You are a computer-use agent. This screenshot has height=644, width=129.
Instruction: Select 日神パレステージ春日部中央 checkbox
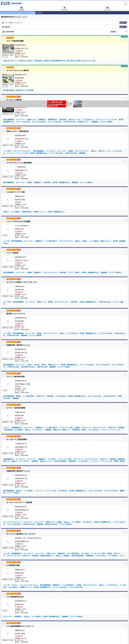4,130
